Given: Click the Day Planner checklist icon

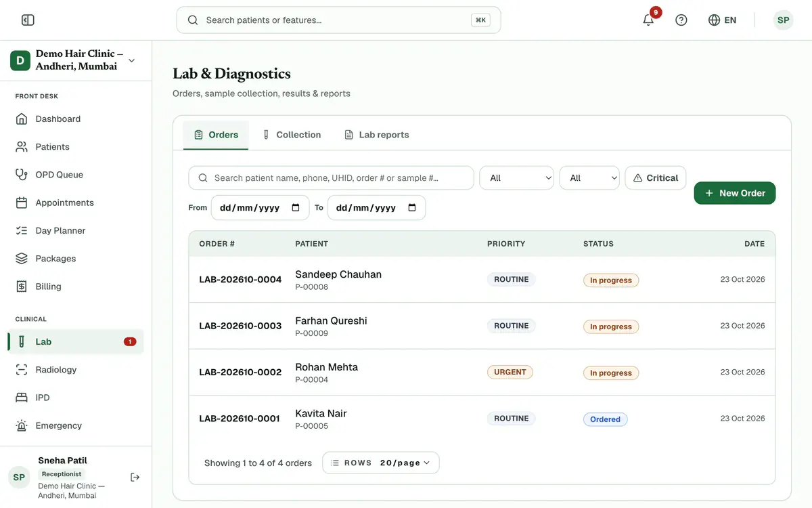Looking at the screenshot, I should tap(22, 231).
